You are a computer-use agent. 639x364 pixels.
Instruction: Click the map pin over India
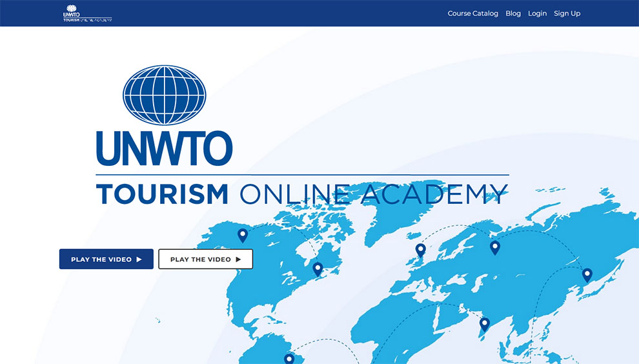coord(484,325)
